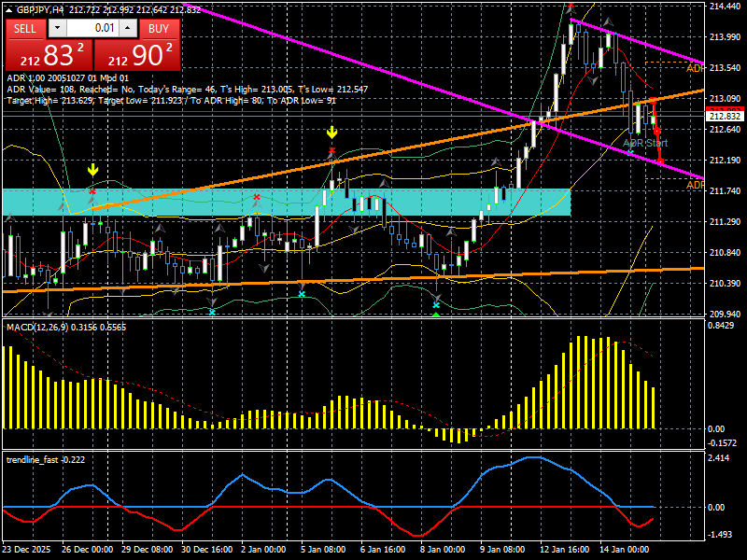Click the 214.440 price axis label
This screenshot has width=747, height=560.
(x=725, y=7)
